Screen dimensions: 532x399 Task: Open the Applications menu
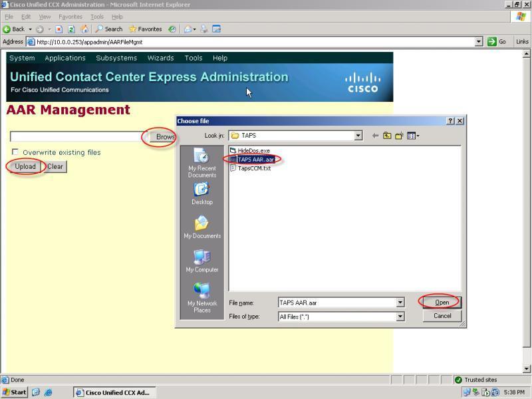pyautogui.click(x=65, y=58)
